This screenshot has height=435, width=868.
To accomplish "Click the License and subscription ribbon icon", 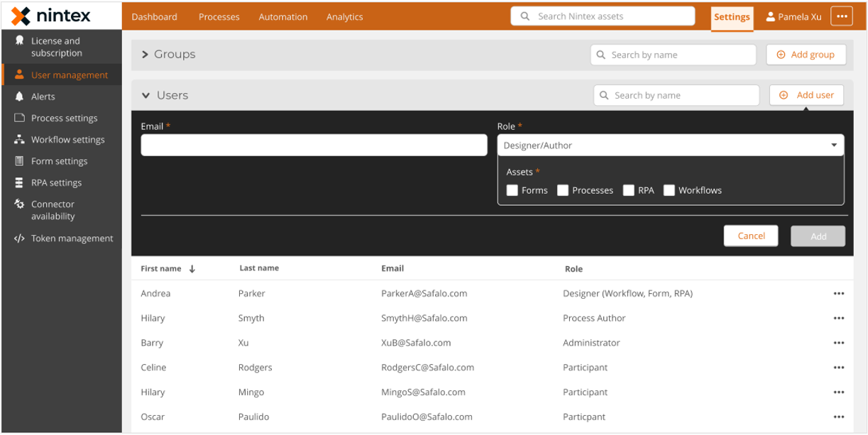I will click(19, 40).
